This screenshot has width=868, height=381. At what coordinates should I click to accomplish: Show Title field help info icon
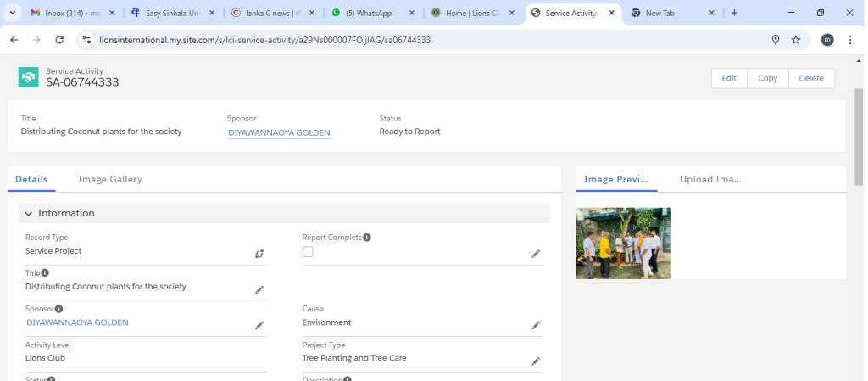45,273
